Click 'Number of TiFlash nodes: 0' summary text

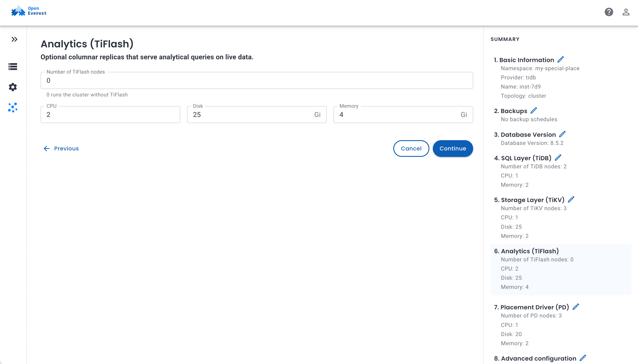tap(537, 259)
